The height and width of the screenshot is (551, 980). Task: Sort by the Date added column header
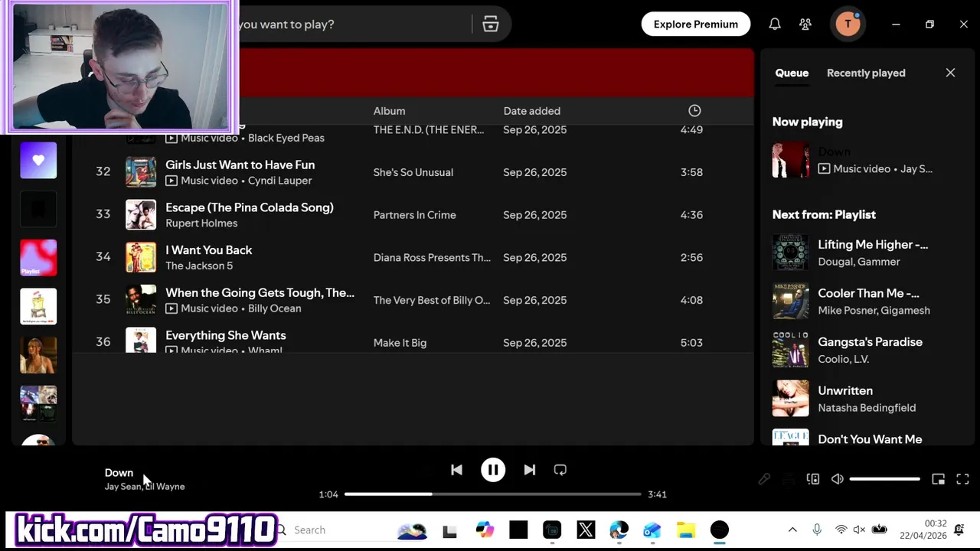pyautogui.click(x=531, y=111)
